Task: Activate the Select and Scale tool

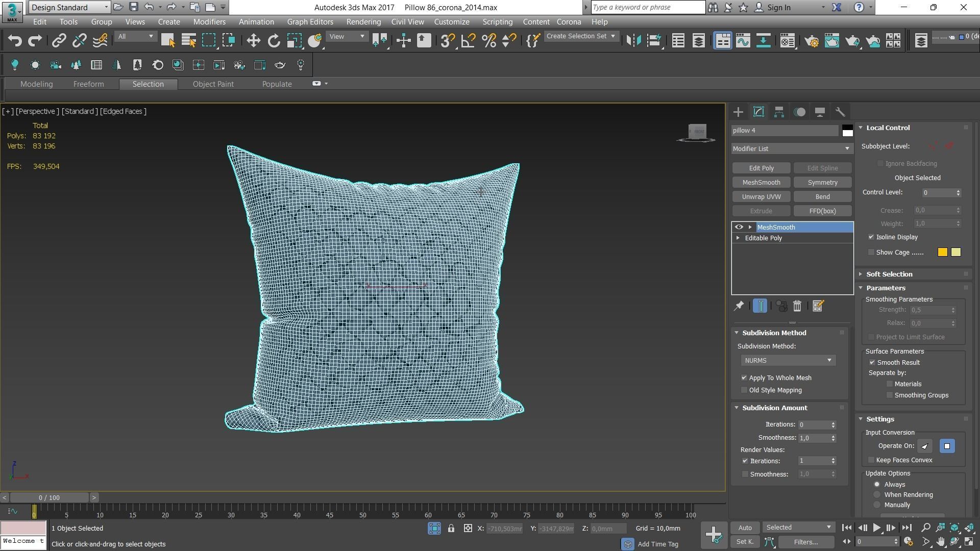Action: click(x=295, y=41)
